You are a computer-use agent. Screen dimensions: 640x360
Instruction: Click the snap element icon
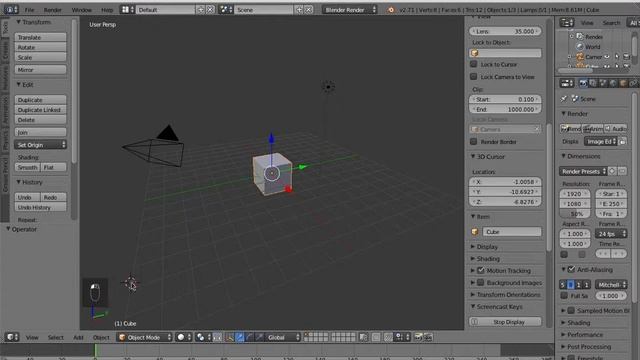pos(402,337)
